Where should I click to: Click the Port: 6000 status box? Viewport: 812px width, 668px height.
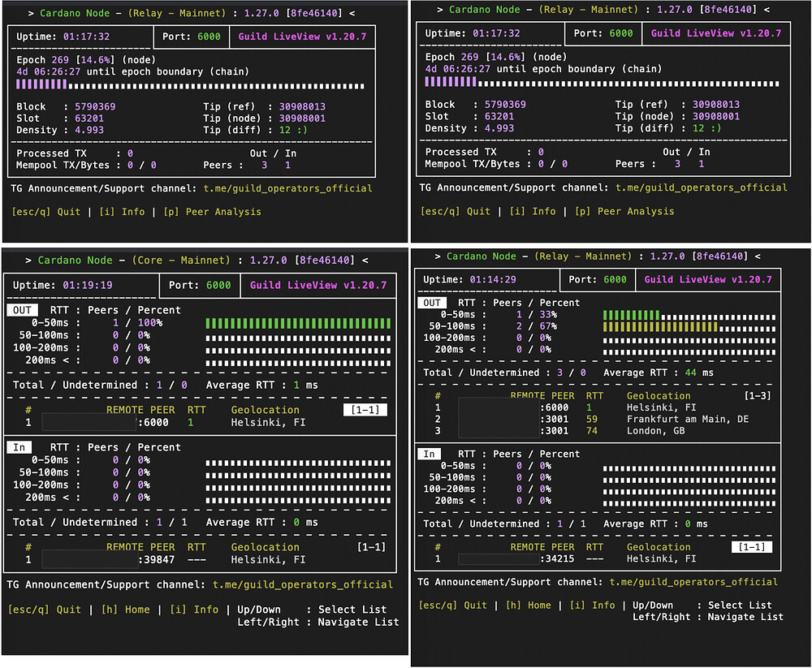point(192,37)
